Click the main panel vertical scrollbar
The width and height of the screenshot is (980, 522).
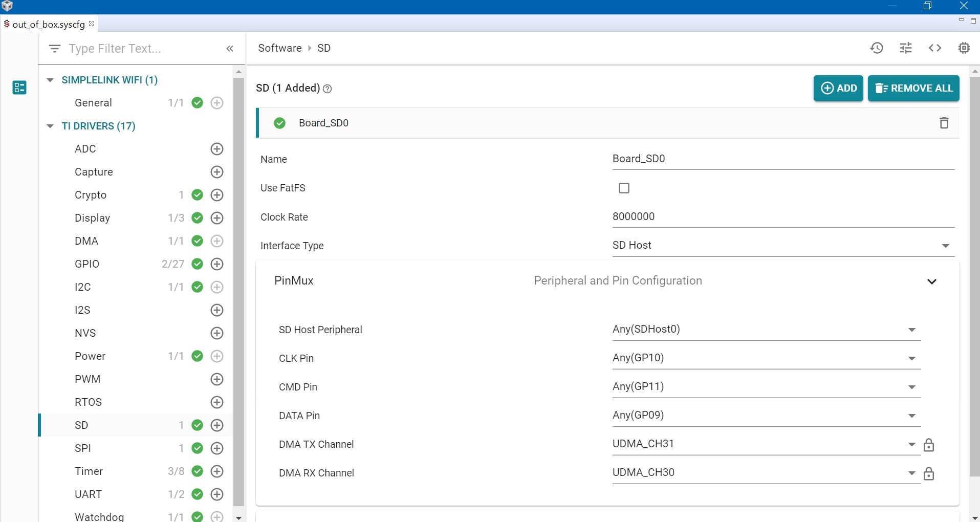974,276
